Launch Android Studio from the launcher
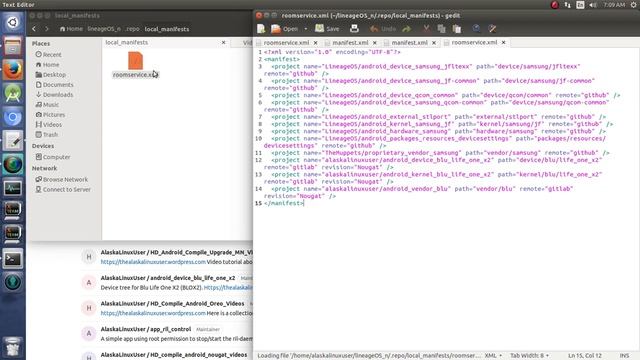The image size is (640, 360). click(13, 93)
